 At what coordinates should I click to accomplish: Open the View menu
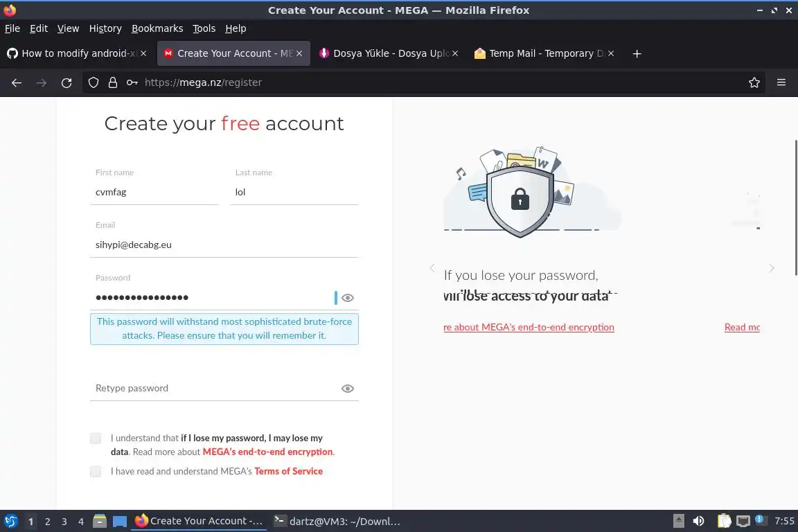(x=68, y=28)
